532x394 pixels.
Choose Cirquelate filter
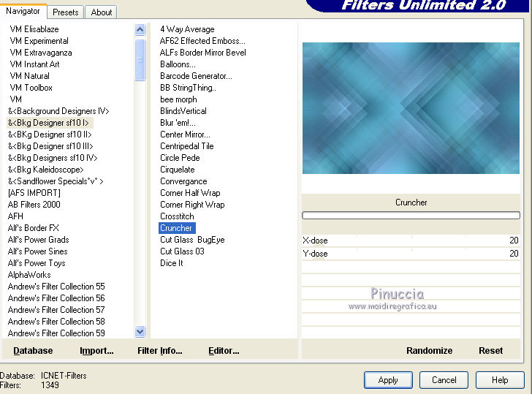(x=178, y=170)
